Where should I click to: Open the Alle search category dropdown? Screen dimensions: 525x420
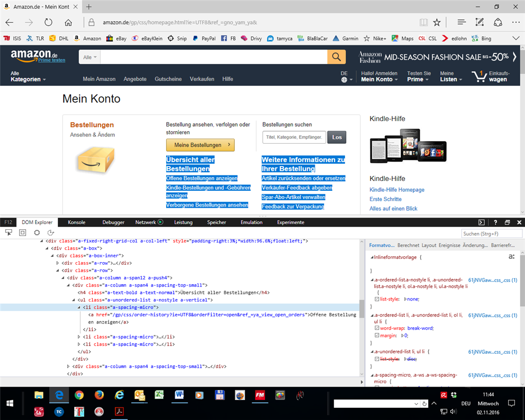90,57
